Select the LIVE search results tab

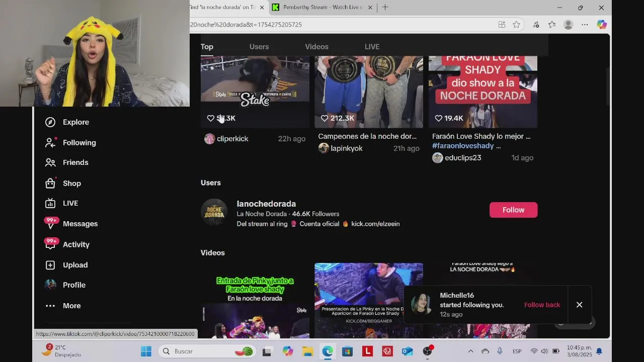[372, 47]
